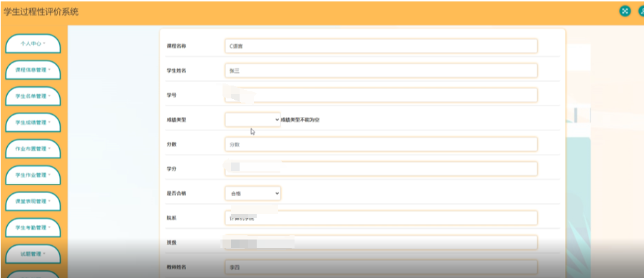
Task: Click the 分数 input field
Action: point(381,145)
